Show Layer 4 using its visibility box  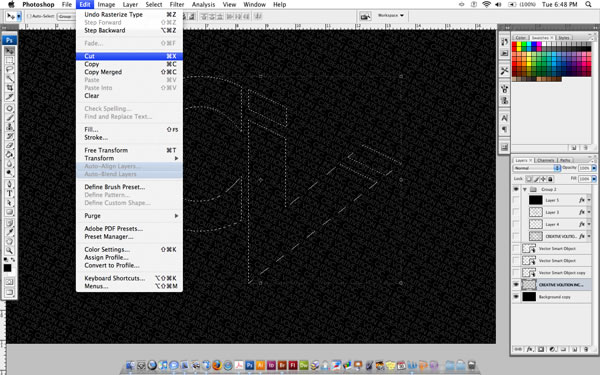516,224
